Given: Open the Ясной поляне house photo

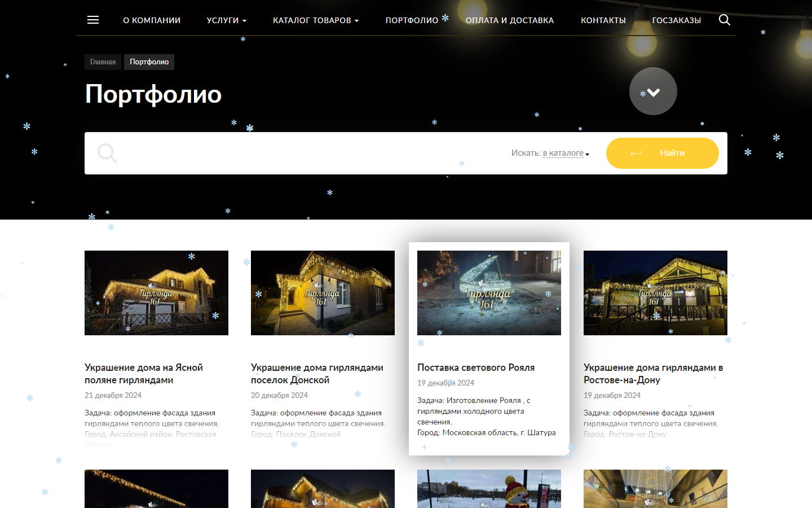Looking at the screenshot, I should coord(156,293).
